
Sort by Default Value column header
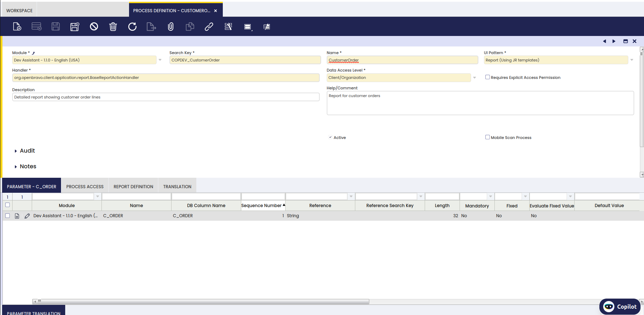(x=609, y=206)
